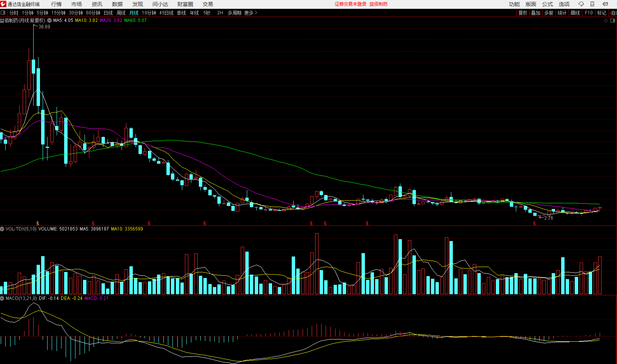Click the 36.69 high price label
The width and height of the screenshot is (617, 364).
44,27
